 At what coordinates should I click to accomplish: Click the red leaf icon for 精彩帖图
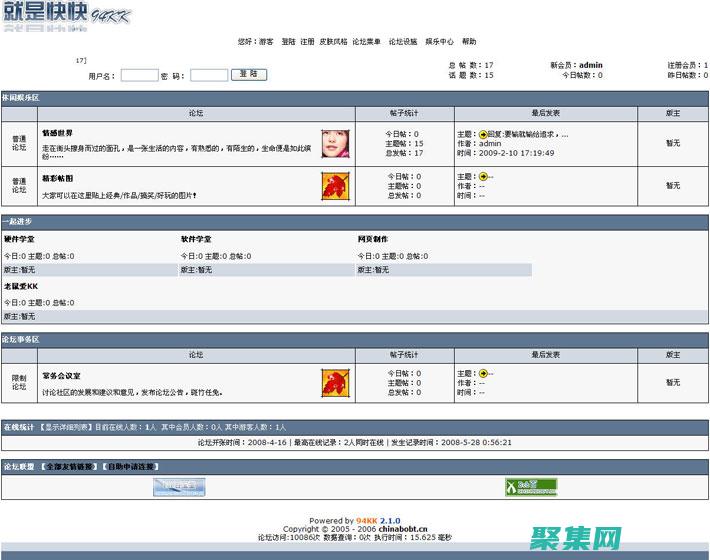(335, 185)
